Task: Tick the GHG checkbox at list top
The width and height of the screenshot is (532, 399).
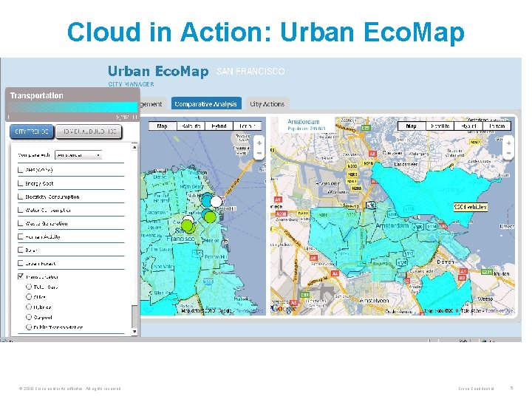Action: click(21, 170)
